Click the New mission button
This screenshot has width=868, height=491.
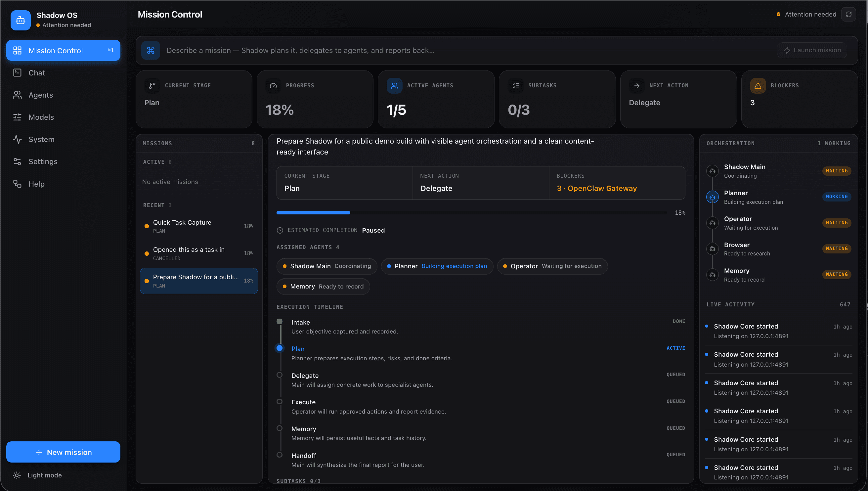(x=63, y=452)
